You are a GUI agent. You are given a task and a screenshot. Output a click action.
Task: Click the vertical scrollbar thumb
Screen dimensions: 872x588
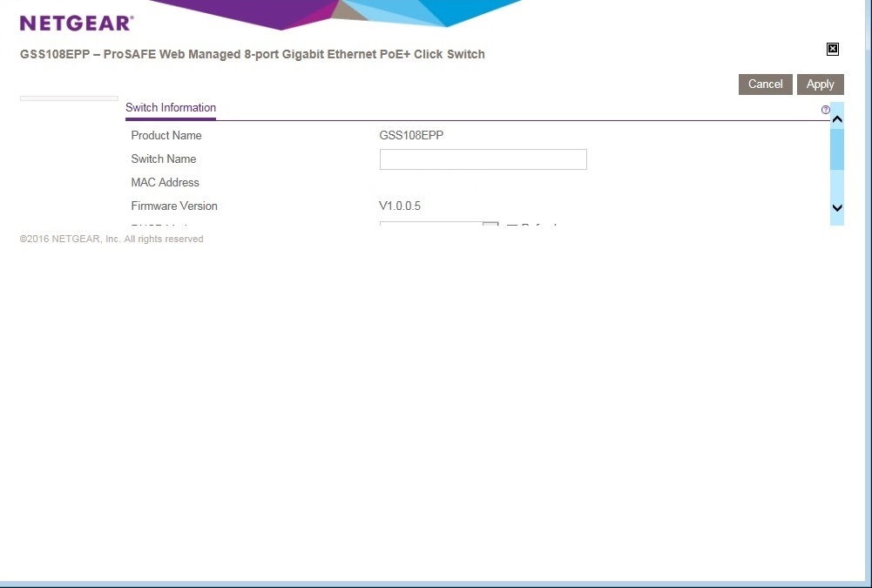(x=837, y=149)
